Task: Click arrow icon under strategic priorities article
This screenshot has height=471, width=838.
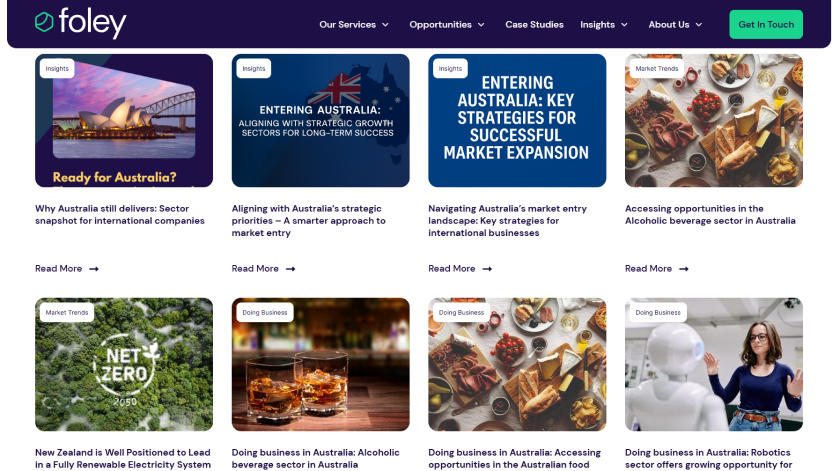Action: (291, 269)
